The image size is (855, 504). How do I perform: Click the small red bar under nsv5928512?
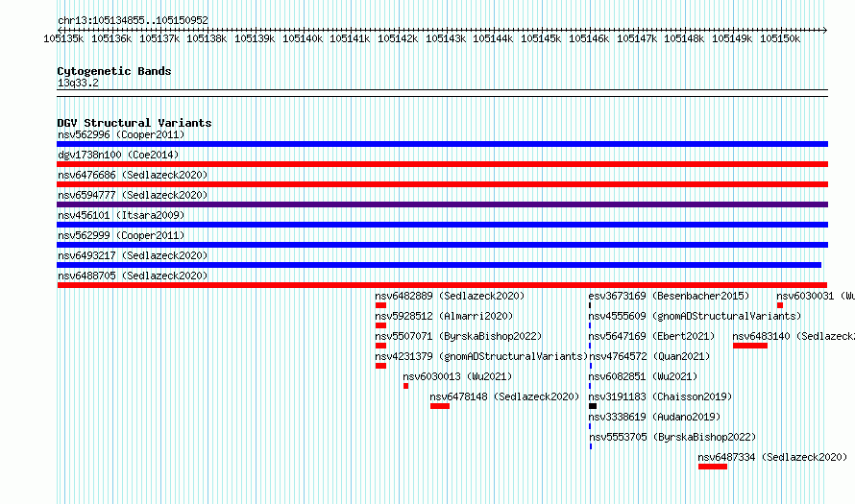coord(380,325)
